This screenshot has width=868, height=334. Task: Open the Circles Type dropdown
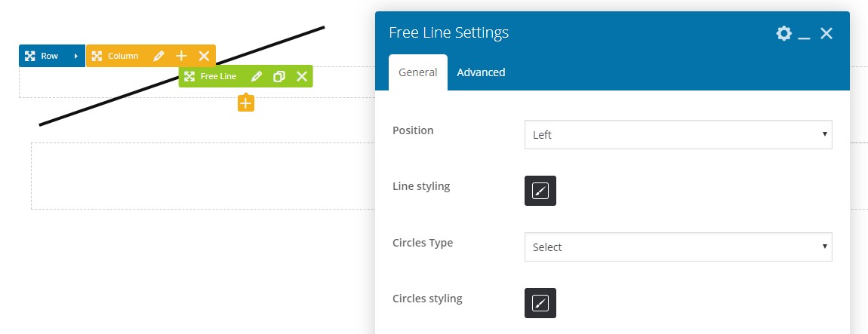[678, 247]
